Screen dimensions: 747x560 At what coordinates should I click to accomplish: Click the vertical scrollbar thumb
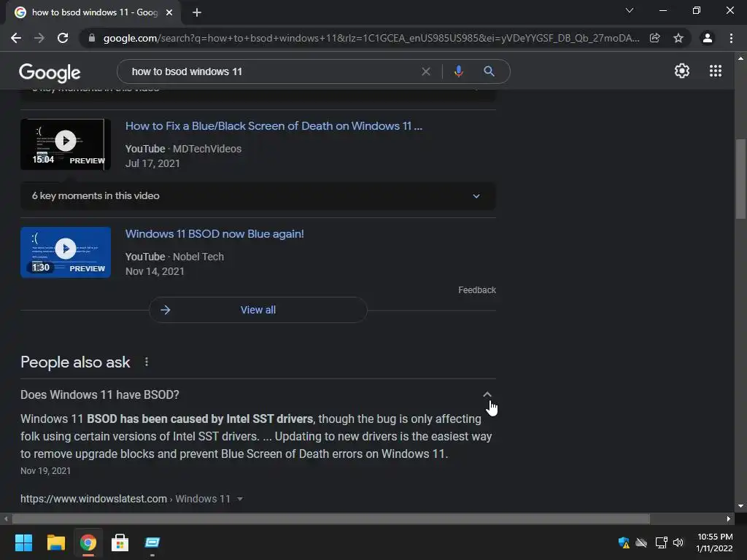[x=740, y=179]
